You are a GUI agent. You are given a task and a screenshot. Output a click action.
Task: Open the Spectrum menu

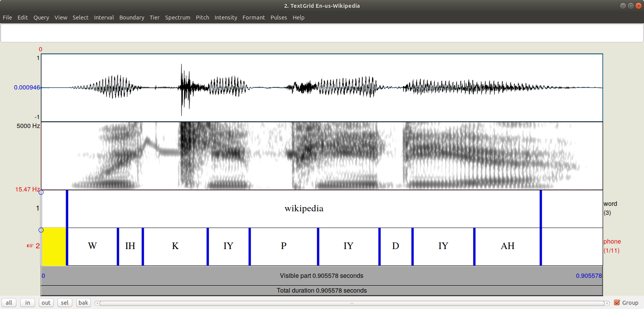pyautogui.click(x=177, y=18)
